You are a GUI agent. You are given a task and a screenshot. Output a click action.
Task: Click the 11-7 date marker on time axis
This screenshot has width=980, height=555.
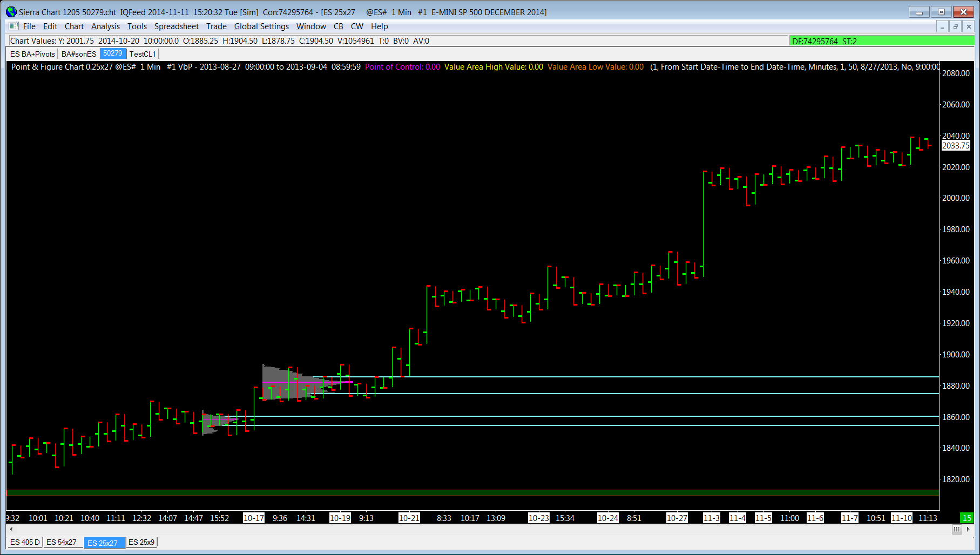[850, 518]
